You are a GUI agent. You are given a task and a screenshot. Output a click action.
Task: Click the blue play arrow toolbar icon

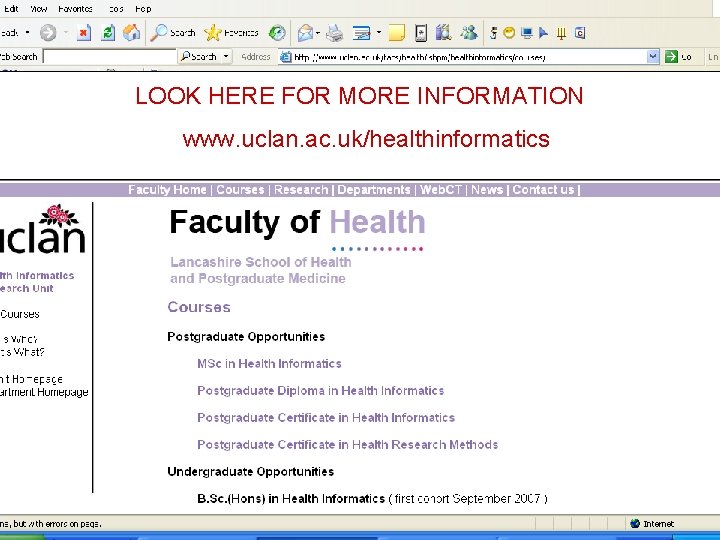(x=544, y=33)
